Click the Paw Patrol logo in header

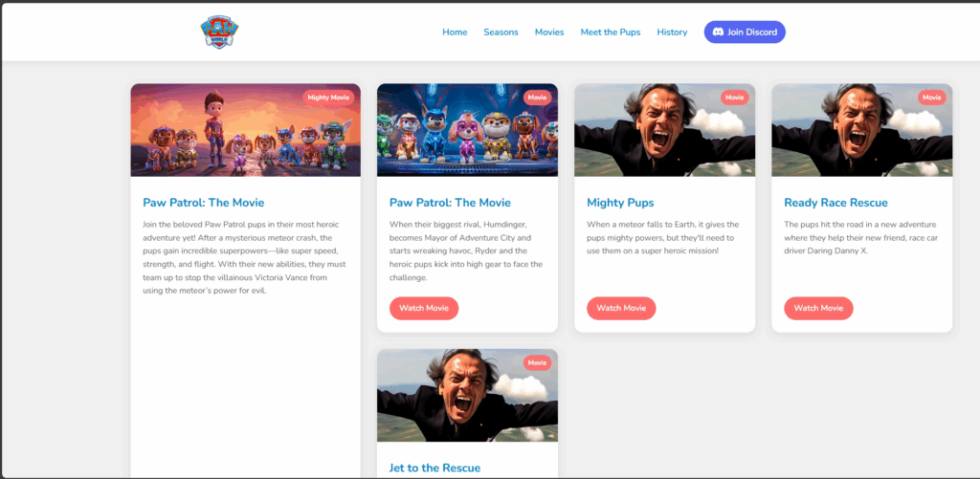(x=220, y=32)
